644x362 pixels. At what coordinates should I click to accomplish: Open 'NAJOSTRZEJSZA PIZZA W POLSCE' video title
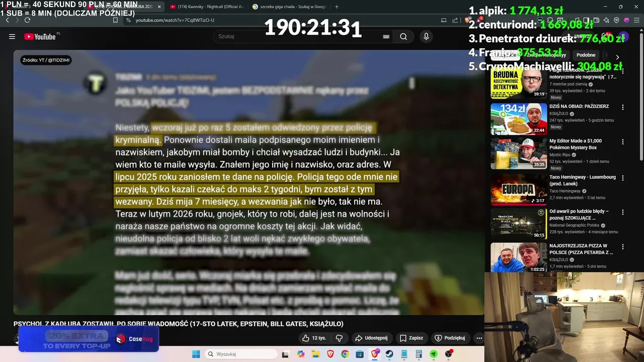pyautogui.click(x=581, y=249)
